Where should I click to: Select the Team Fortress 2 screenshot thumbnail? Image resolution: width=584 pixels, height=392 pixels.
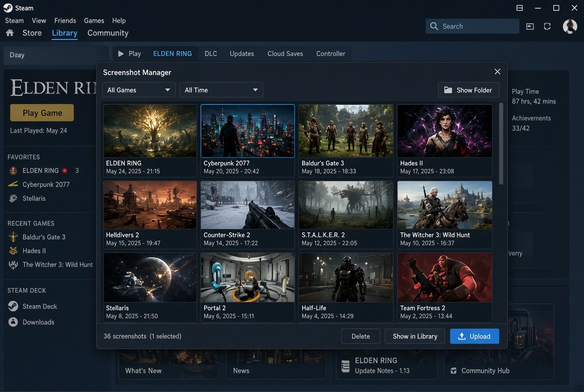click(444, 277)
